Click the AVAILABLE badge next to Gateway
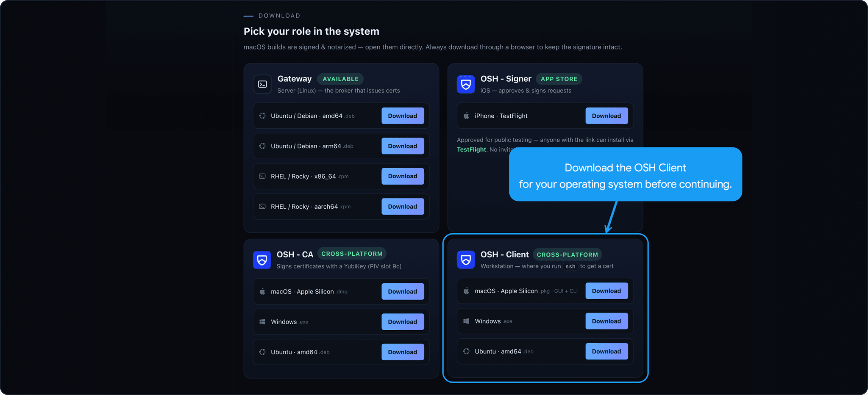Image resolution: width=868 pixels, height=395 pixels. [x=340, y=79]
